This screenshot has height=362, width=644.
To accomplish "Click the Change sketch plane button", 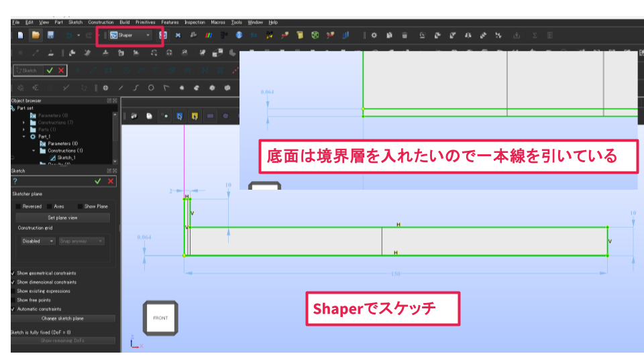I will pos(63,318).
